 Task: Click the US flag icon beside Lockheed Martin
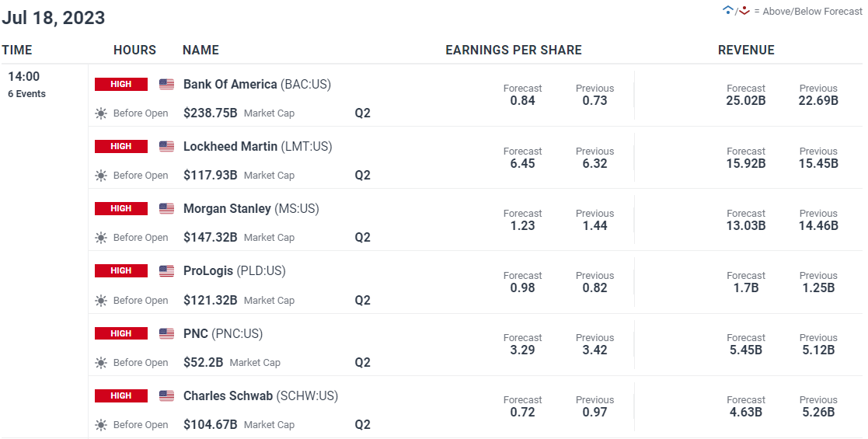[166, 147]
